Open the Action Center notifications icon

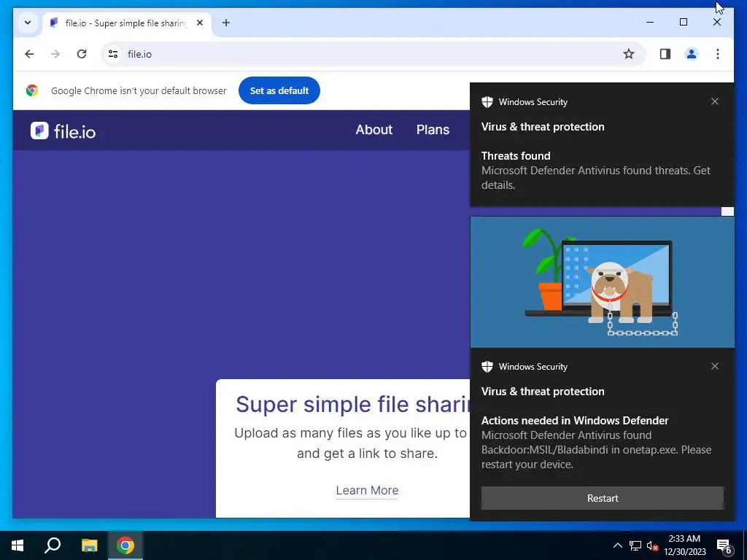coord(724,546)
